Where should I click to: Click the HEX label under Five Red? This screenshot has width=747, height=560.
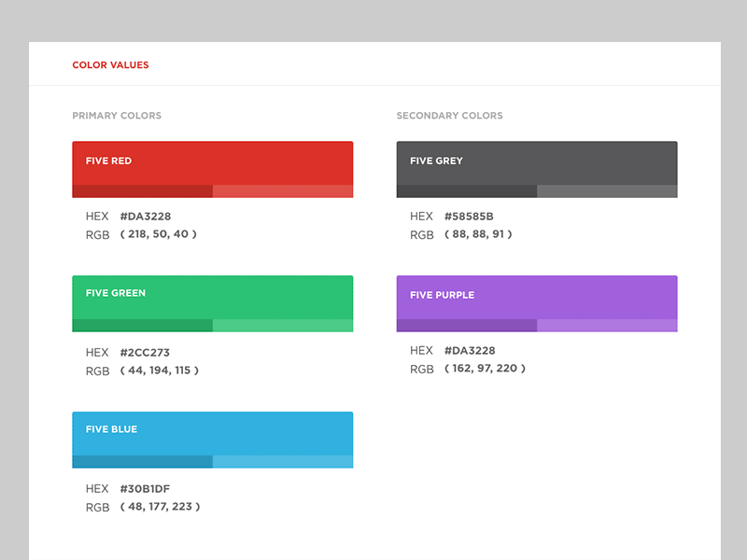pyautogui.click(x=97, y=217)
